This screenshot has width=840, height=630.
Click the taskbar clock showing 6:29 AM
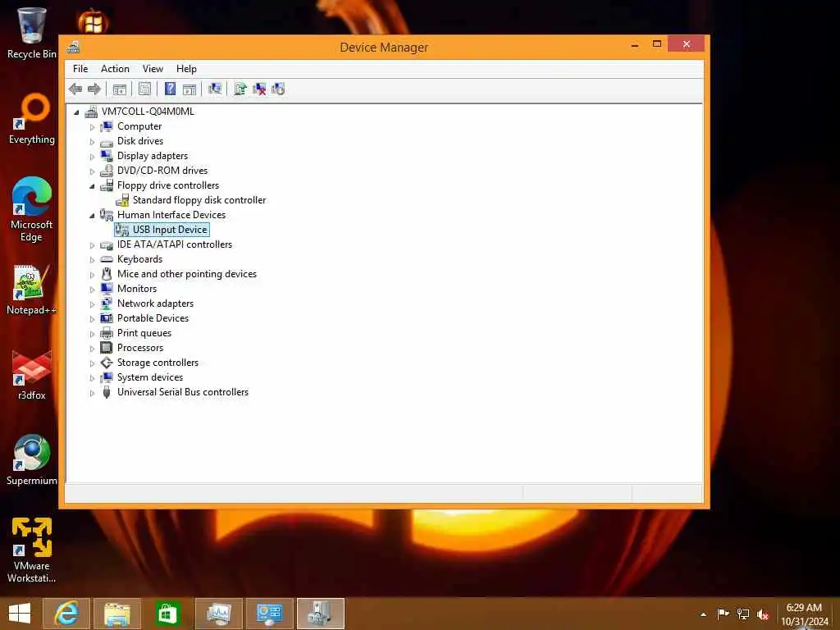tap(804, 614)
